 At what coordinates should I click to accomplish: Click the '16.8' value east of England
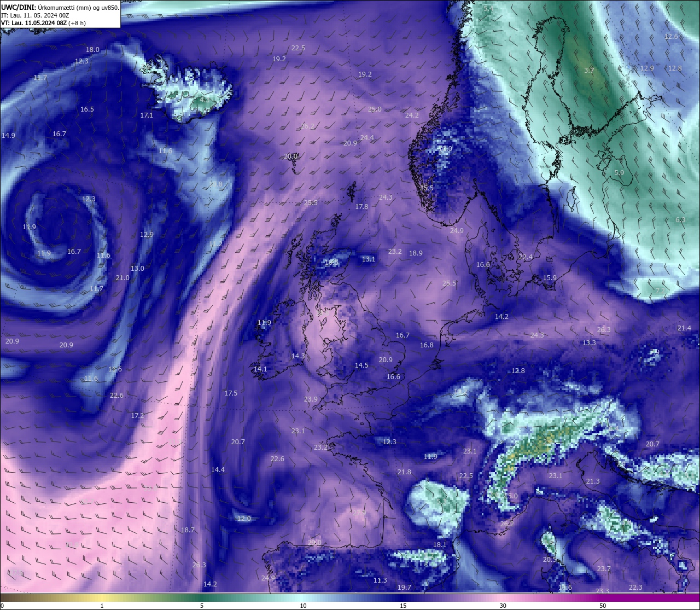[427, 345]
